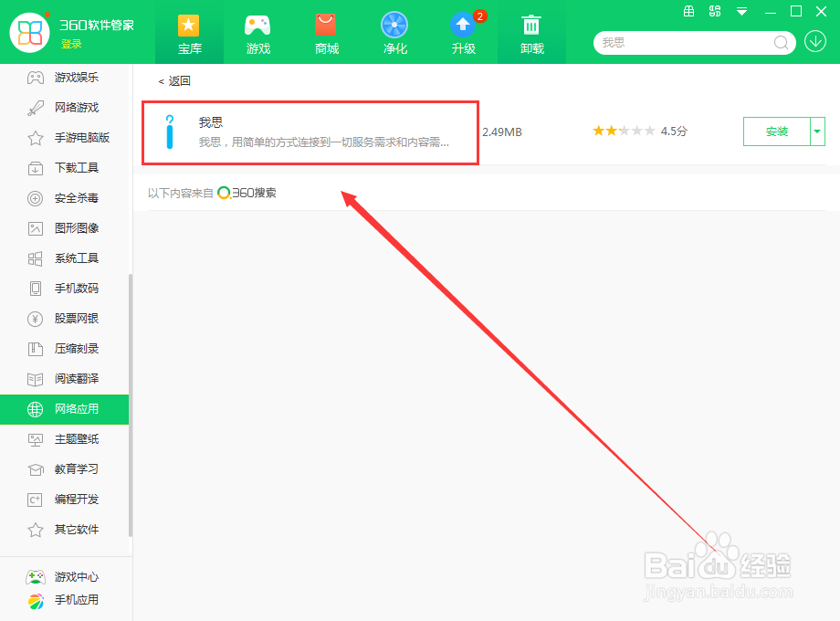
Task: Select 教育学习 category in sidebar
Action: coord(64,469)
